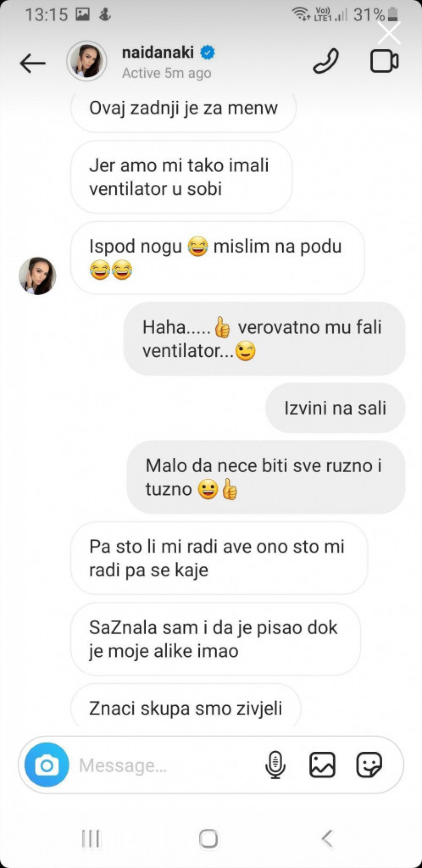Tap the Android home button
422x868 pixels.
coord(209,839)
